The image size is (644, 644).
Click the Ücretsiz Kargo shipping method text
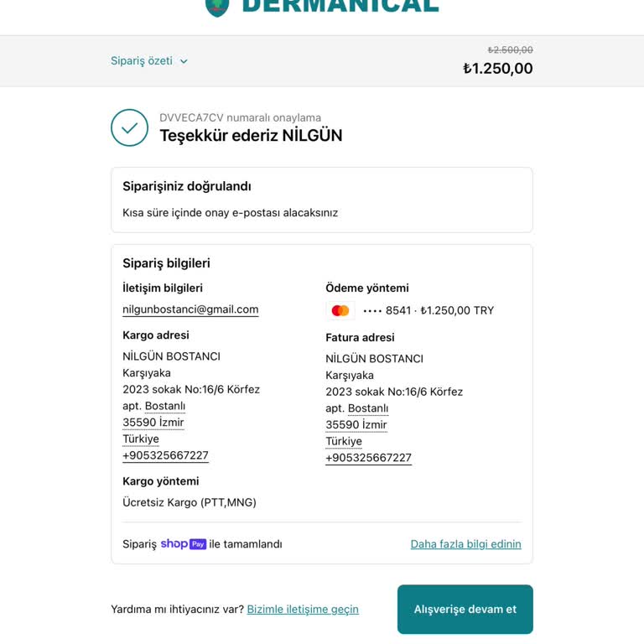190,502
